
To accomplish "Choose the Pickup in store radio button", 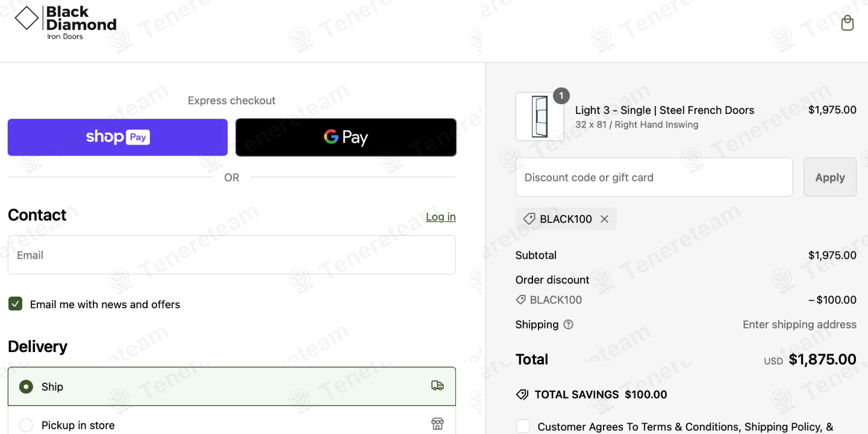I will coord(26,425).
